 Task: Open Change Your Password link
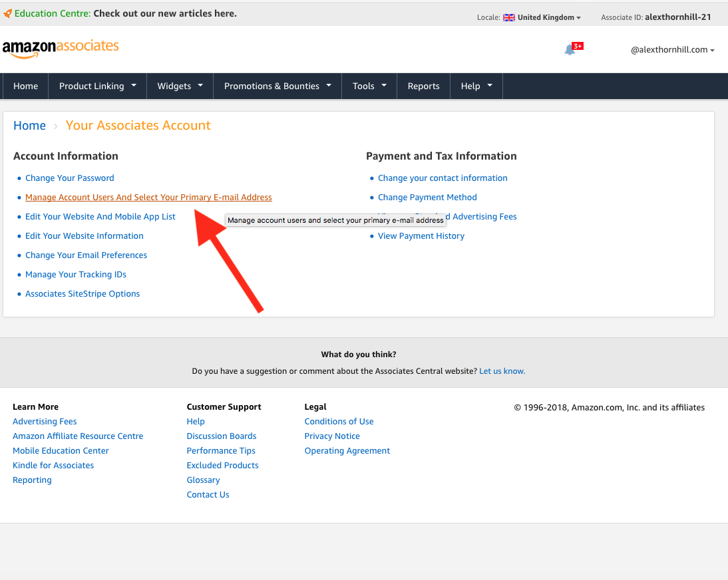tap(70, 178)
